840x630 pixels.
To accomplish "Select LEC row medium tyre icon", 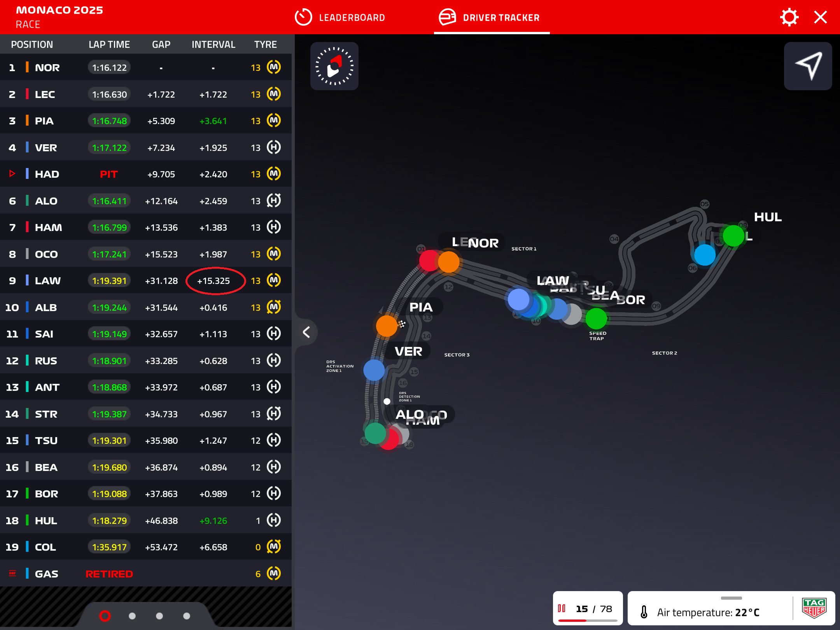I will (x=274, y=94).
